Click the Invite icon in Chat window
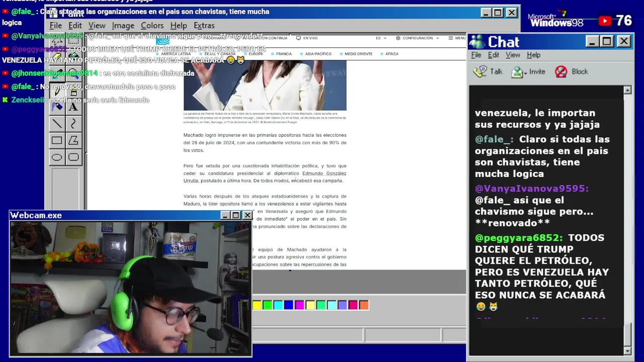Image resolution: width=644 pixels, height=362 pixels. point(517,72)
